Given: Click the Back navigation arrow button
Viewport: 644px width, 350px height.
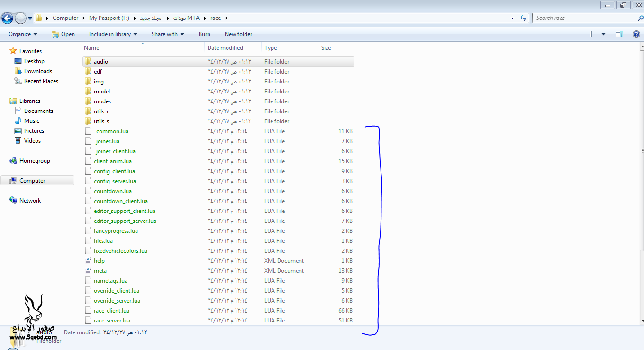Looking at the screenshot, I should click(7, 18).
